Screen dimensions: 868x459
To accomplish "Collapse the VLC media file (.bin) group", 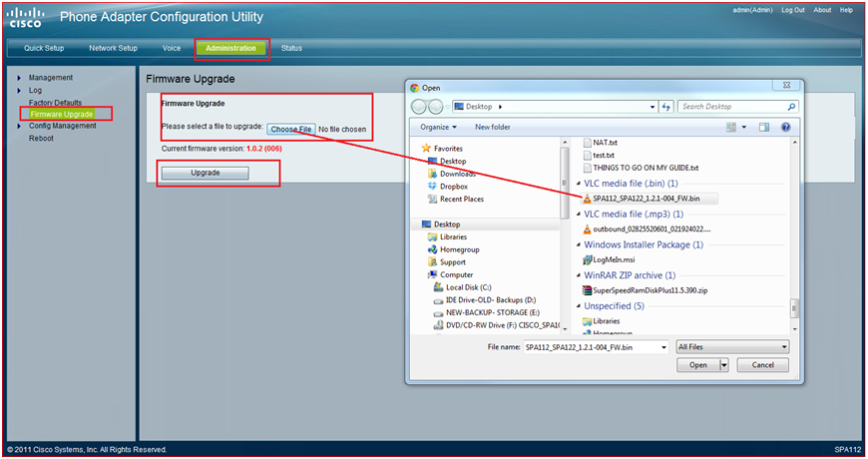I will [578, 184].
